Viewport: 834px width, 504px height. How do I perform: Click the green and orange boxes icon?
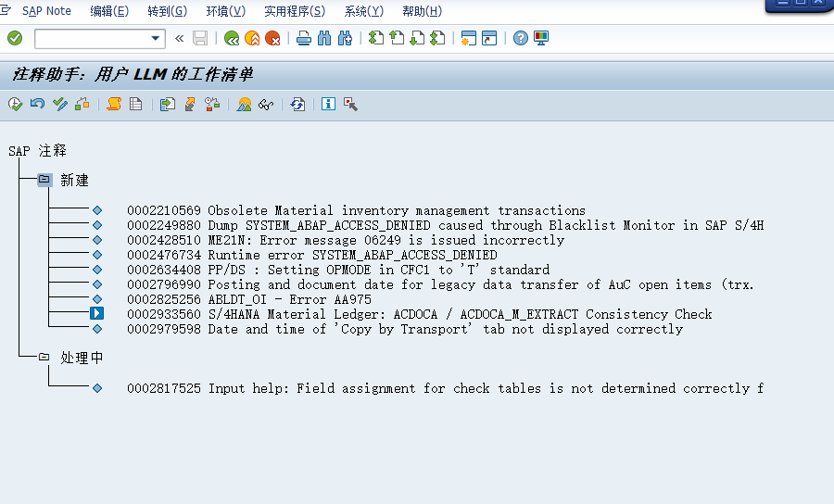coord(82,104)
